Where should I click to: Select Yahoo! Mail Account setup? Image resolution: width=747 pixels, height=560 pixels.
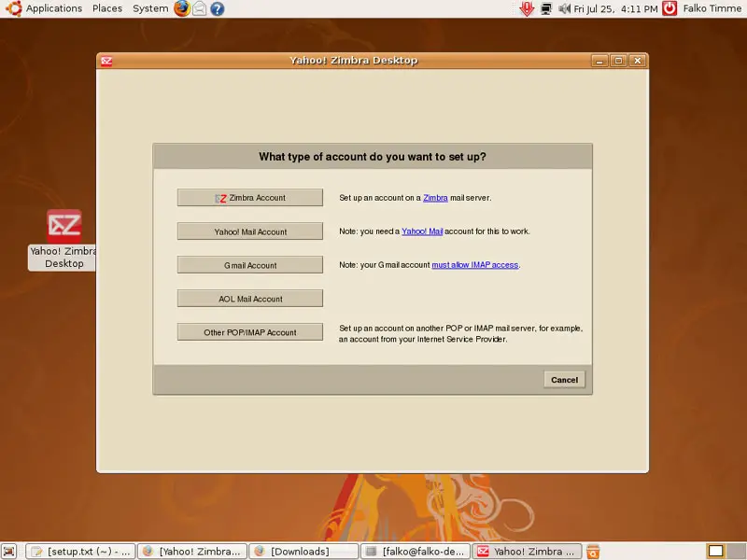[x=249, y=231]
